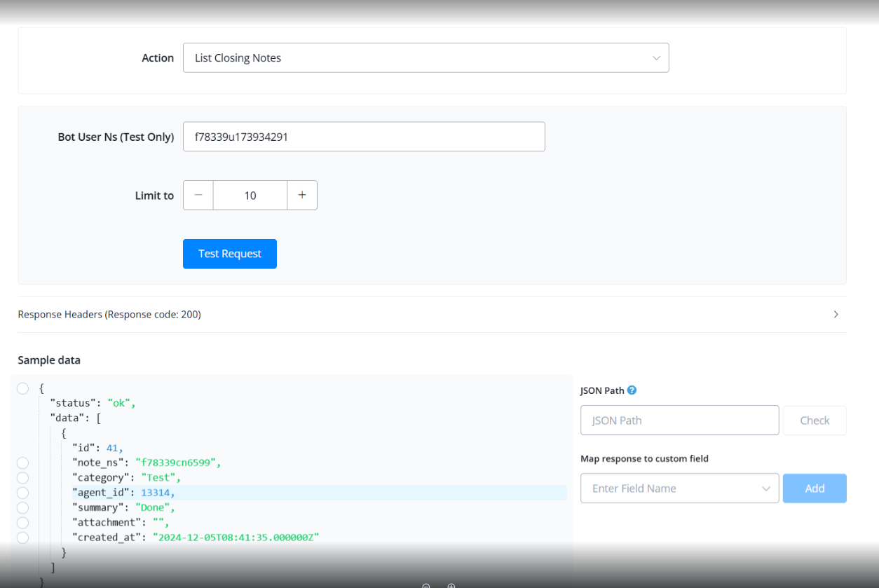This screenshot has width=879, height=588.
Task: Click the Add button for field mapping
Action: coord(815,488)
